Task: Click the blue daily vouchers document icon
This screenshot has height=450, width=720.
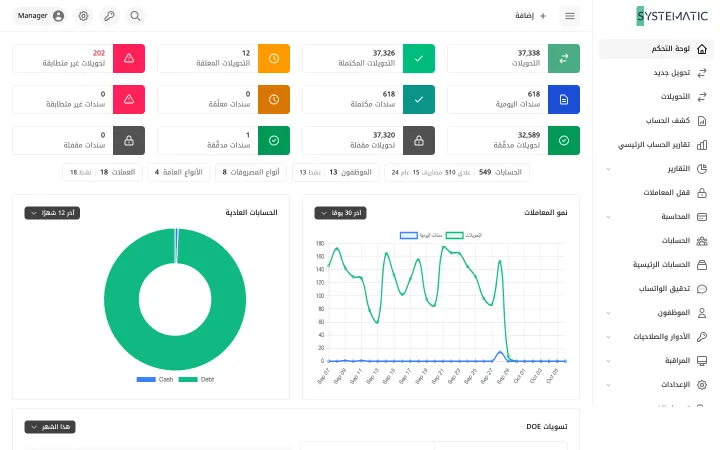Action: [x=563, y=99]
